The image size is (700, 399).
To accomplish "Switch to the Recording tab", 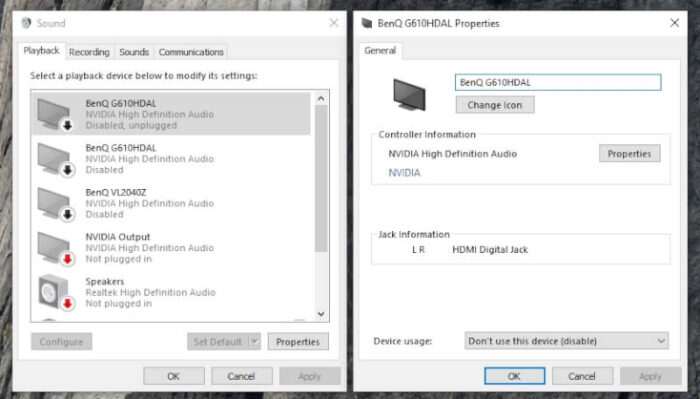I will [89, 52].
